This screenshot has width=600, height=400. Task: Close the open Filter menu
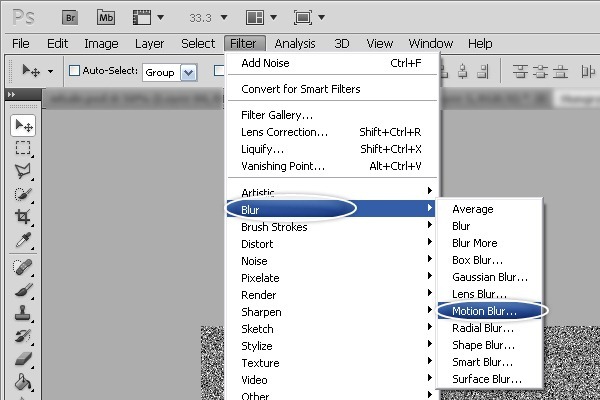pos(245,44)
